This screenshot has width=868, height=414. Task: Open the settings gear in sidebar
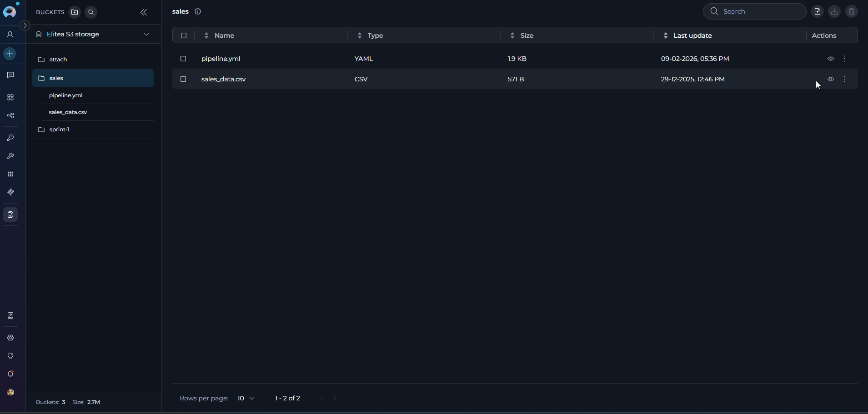coord(10,338)
